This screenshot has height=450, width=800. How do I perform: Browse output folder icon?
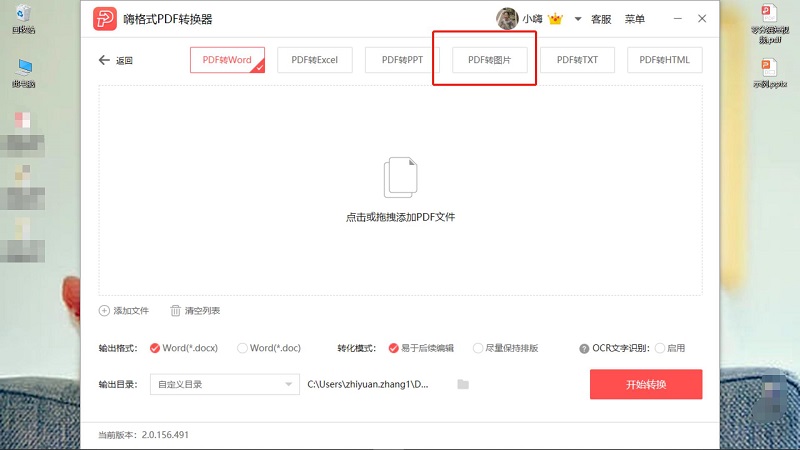point(463,384)
